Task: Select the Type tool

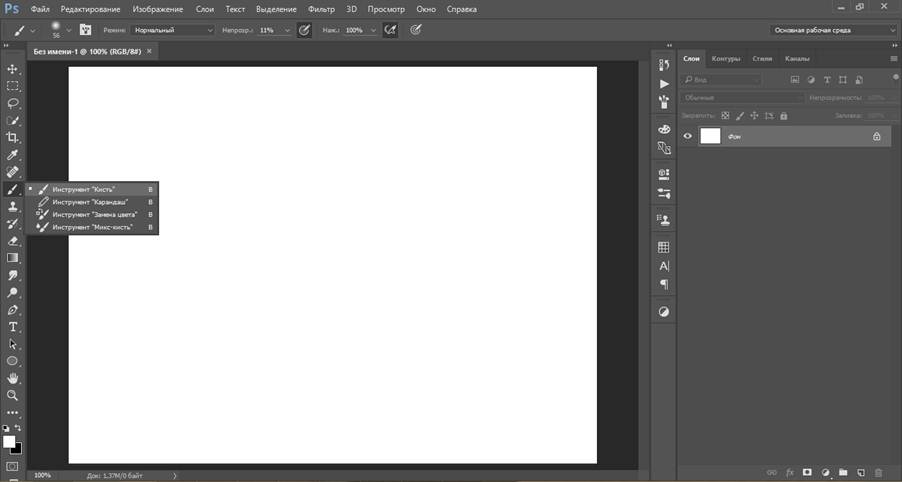Action: 12,327
